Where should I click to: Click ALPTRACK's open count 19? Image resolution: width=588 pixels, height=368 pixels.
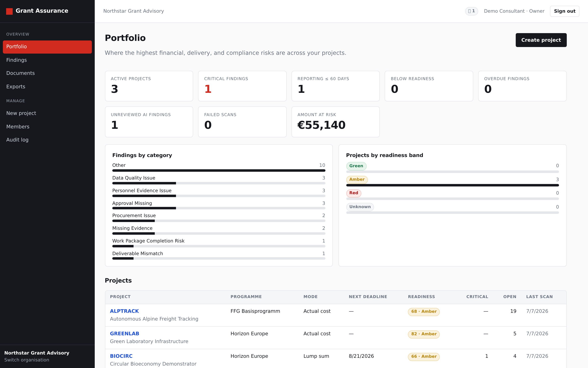(513, 311)
